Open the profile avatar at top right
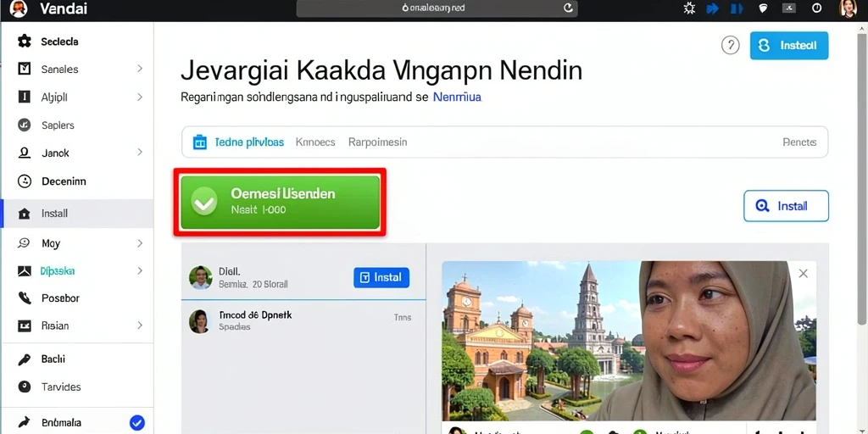Screen dimensions: 868x434 click(x=848, y=8)
